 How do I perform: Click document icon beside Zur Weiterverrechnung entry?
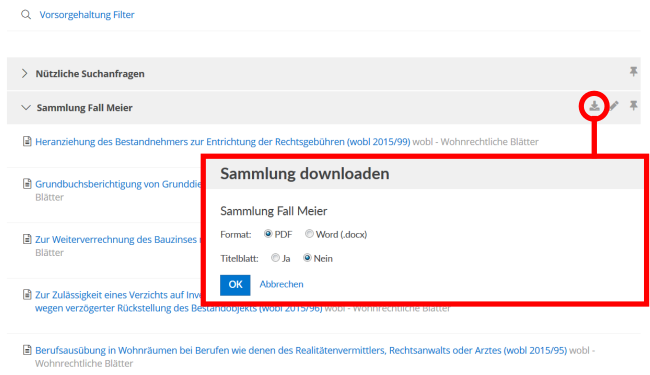(x=27, y=239)
